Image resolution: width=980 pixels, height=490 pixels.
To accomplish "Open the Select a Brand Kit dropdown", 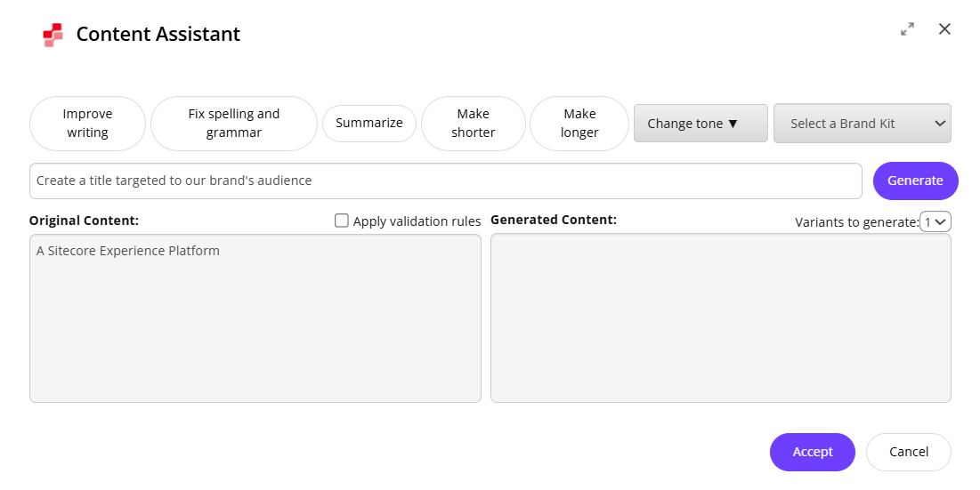I will [x=863, y=124].
